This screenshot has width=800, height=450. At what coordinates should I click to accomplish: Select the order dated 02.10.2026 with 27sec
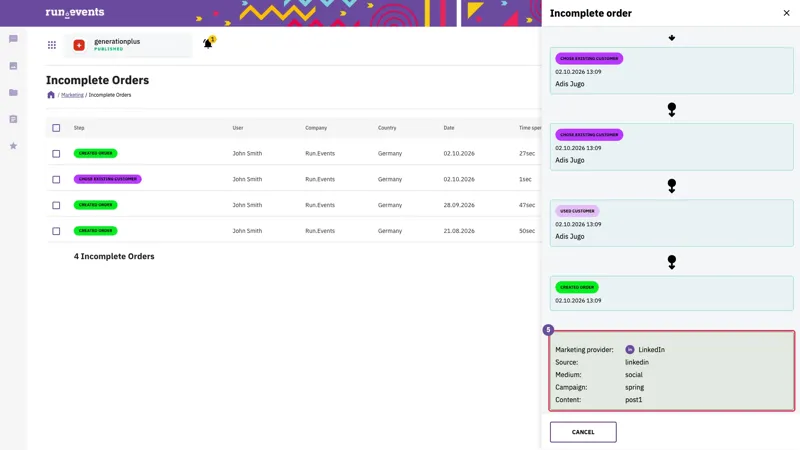[56, 154]
